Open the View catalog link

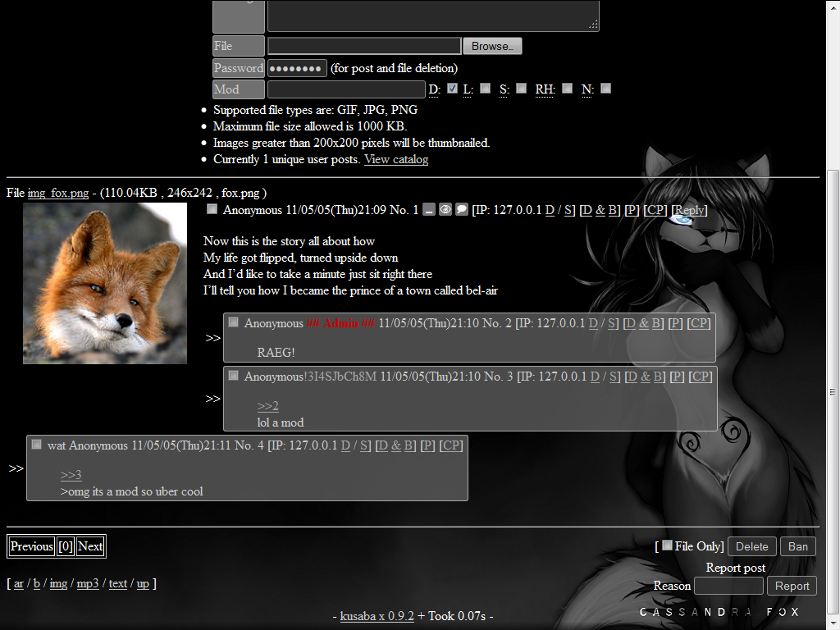396,159
